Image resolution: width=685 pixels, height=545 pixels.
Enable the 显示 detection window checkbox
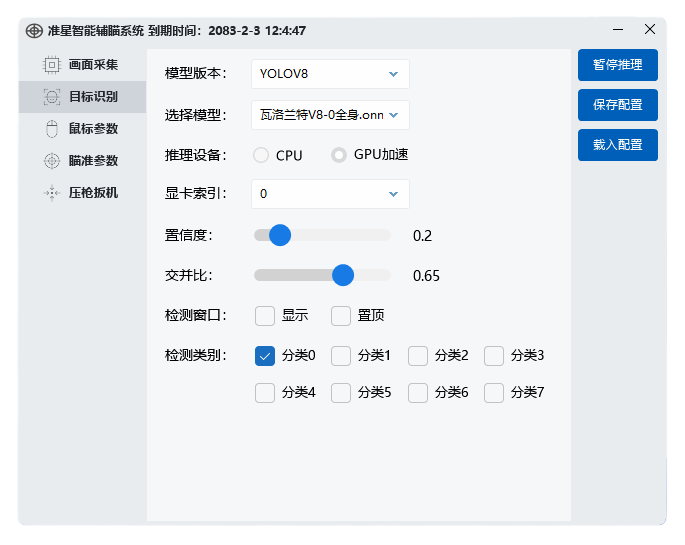coord(265,316)
